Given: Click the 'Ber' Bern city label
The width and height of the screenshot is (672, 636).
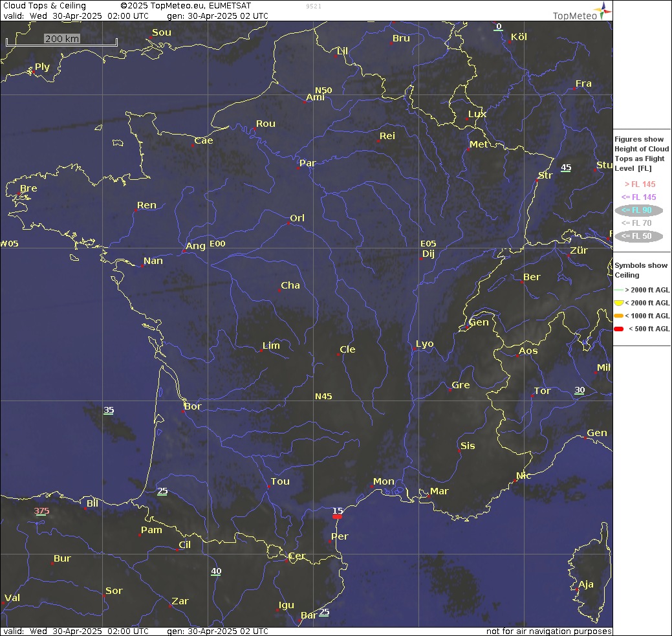Looking at the screenshot, I should coord(532,277).
